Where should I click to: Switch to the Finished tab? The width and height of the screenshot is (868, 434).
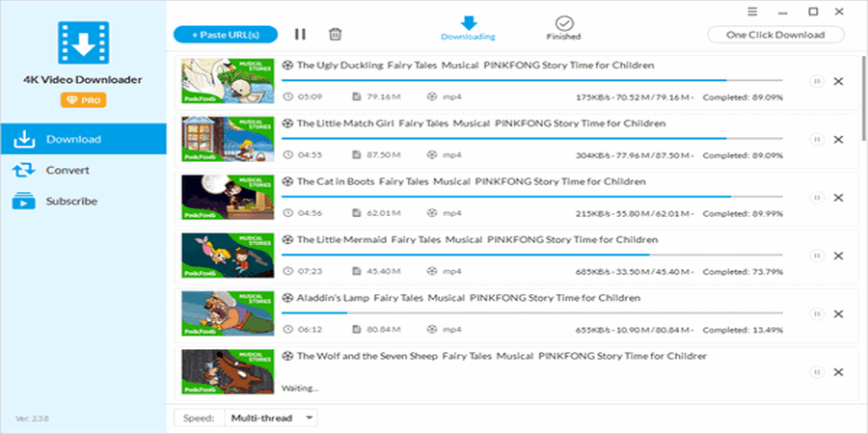click(563, 29)
